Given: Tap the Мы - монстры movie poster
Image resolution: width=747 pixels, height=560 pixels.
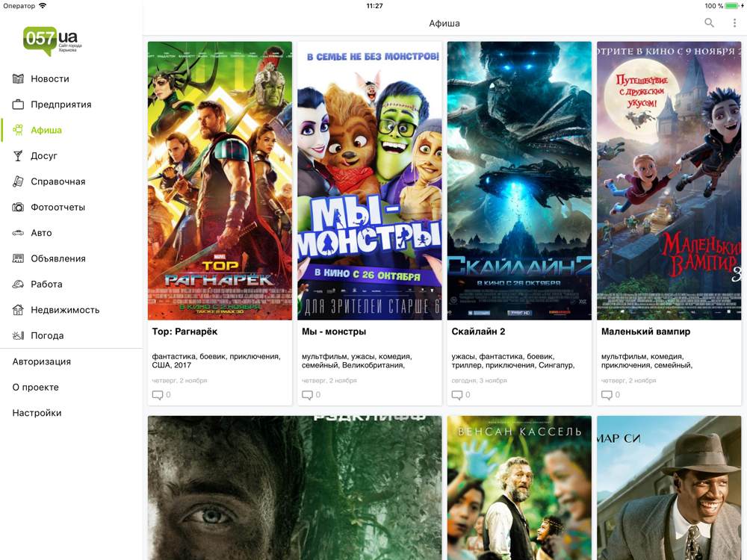Looking at the screenshot, I should pos(370,181).
